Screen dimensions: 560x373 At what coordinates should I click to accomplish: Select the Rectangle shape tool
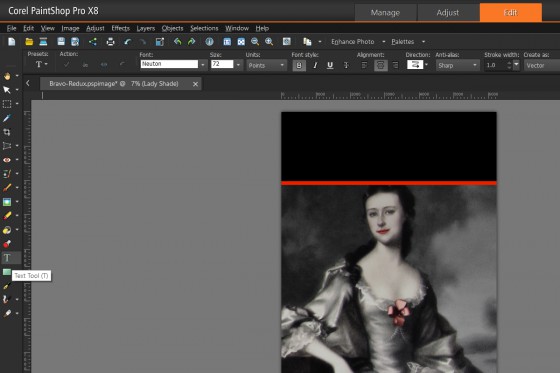[7, 272]
